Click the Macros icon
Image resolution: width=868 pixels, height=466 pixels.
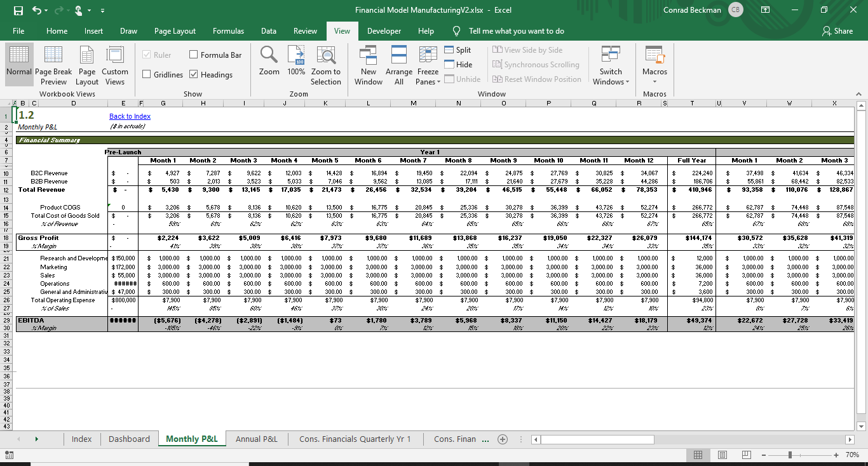pyautogui.click(x=654, y=55)
